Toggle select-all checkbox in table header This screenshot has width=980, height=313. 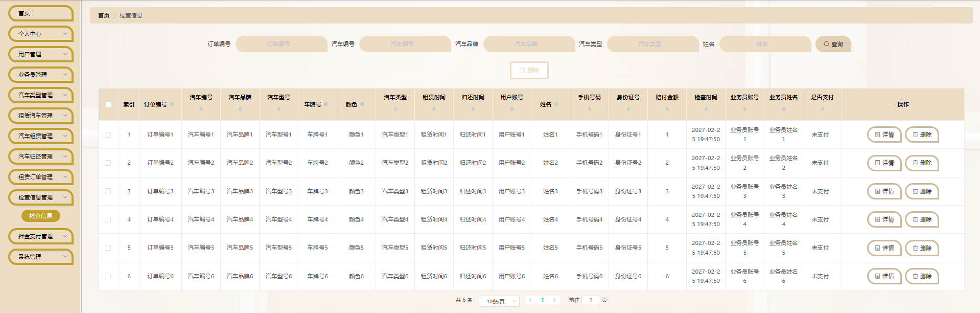click(x=108, y=104)
